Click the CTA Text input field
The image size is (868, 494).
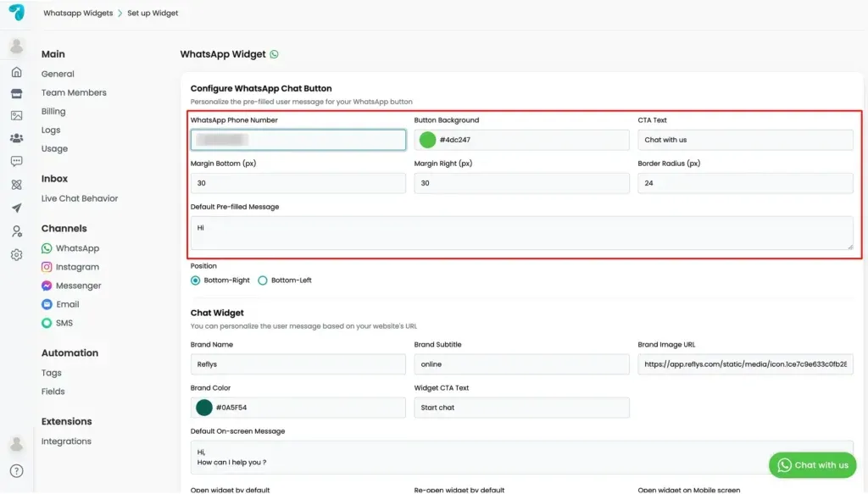tap(745, 140)
